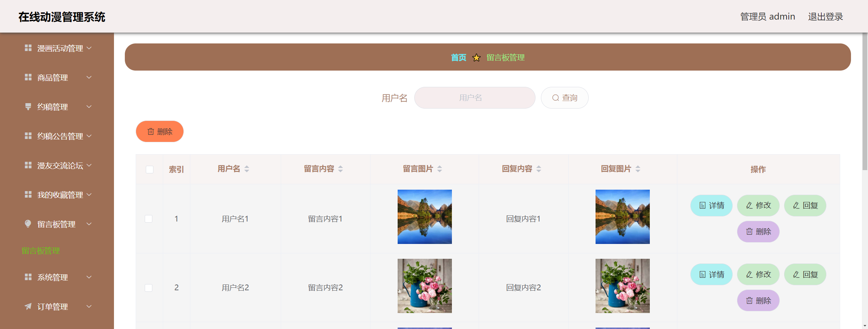Check the checkbox for row 用户名2
Viewport: 868px width, 329px height.
tap(149, 288)
